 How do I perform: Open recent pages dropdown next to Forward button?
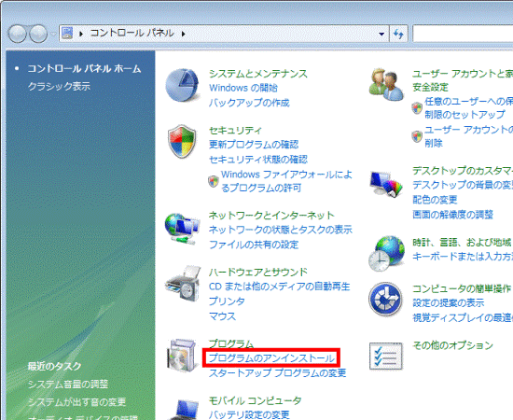pos(53,34)
